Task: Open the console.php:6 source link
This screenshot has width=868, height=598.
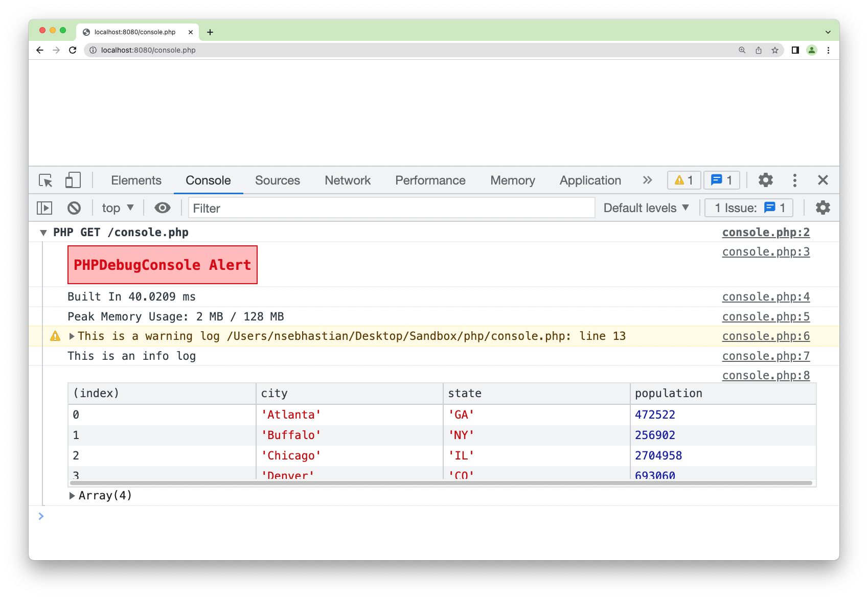Action: pyautogui.click(x=765, y=336)
